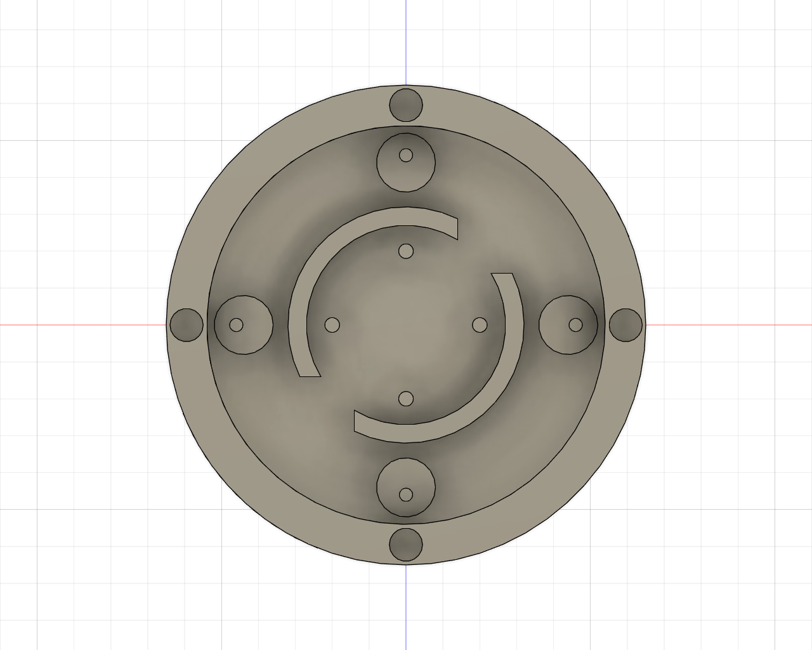Screen dimensions: 812x650
Task: Select the right mounting hole on the outer rim
Action: tap(627, 325)
